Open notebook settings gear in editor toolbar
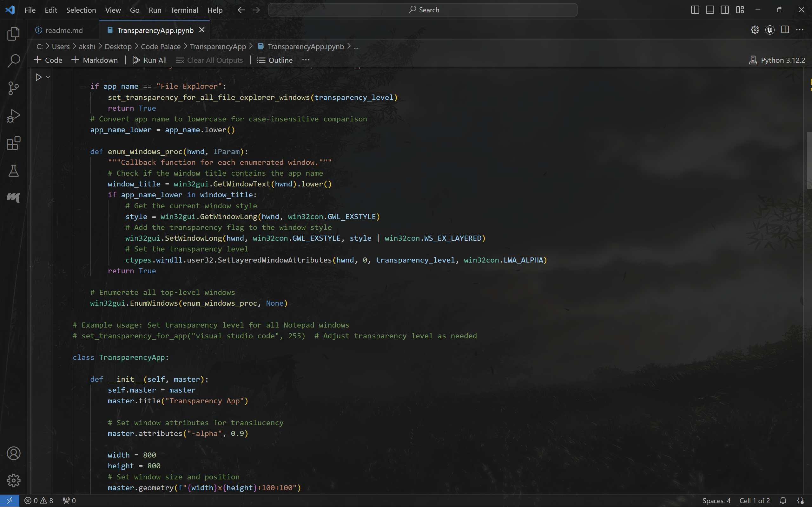Image resolution: width=812 pixels, height=507 pixels. tap(755, 30)
